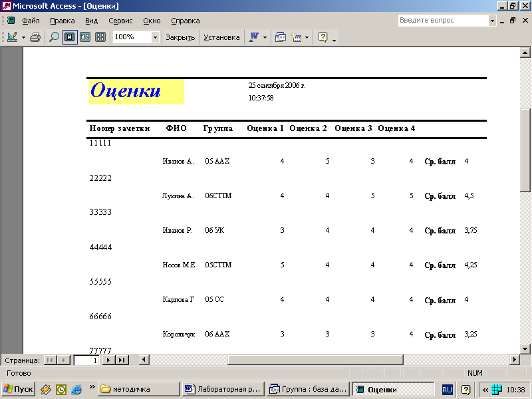532x399 pixels.
Task: Click the Введите вопрос help box
Action: tap(444, 21)
